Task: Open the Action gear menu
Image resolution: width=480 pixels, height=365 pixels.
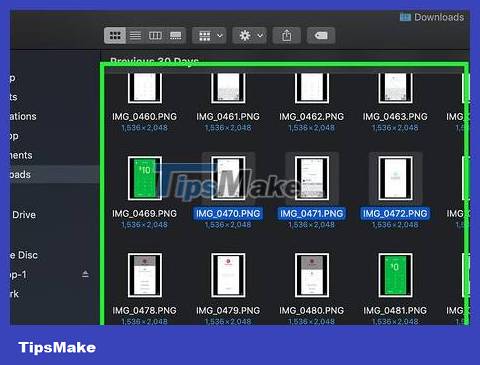Action: click(x=250, y=35)
